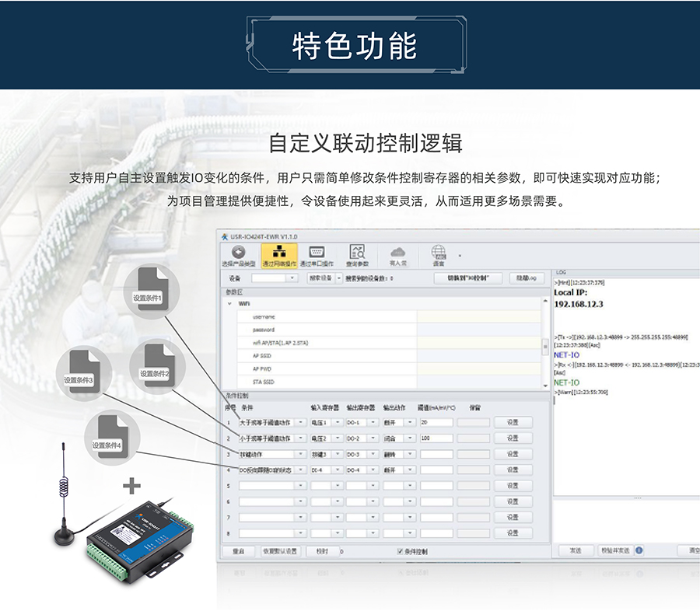Select the 通过串口操作 serial port icon
This screenshot has width=700, height=611.
pyautogui.click(x=317, y=253)
